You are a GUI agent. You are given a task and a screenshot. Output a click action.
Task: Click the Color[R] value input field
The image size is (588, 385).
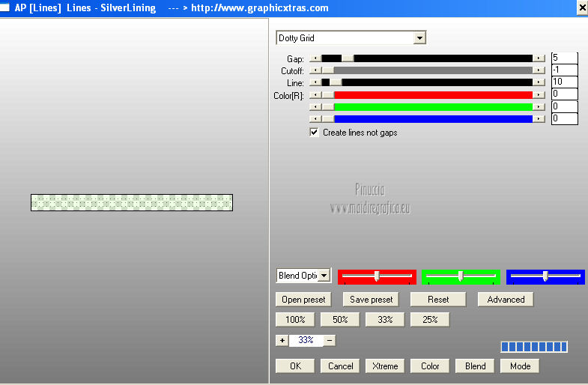pos(564,94)
